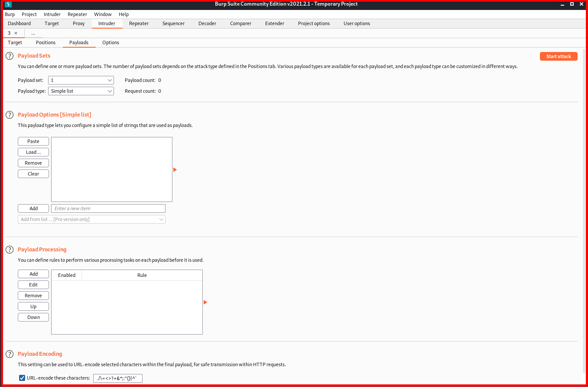Toggle URL-encode these characters checkbox
588x387 pixels.
22,378
